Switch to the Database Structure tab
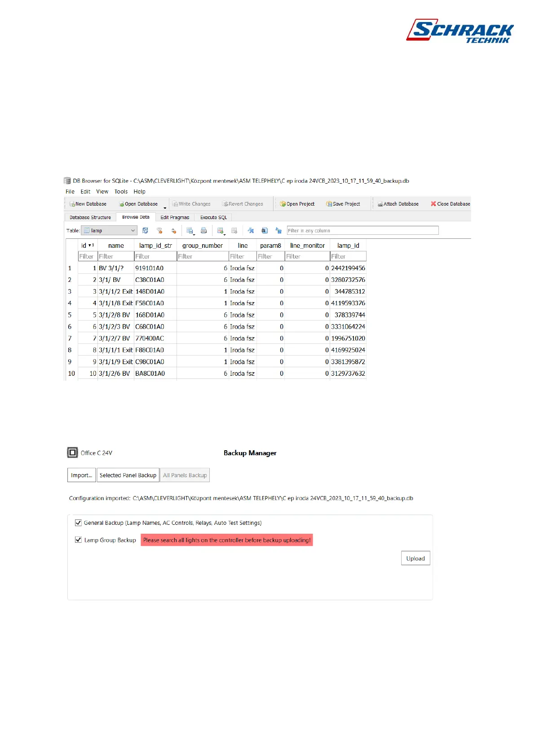 [90, 217]
